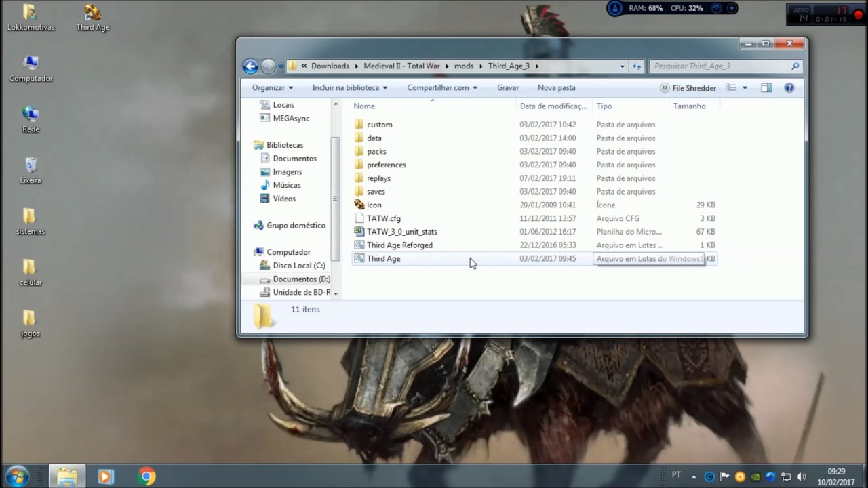Open the sistemas desktop folder
This screenshot has height=488, width=868.
click(31, 222)
